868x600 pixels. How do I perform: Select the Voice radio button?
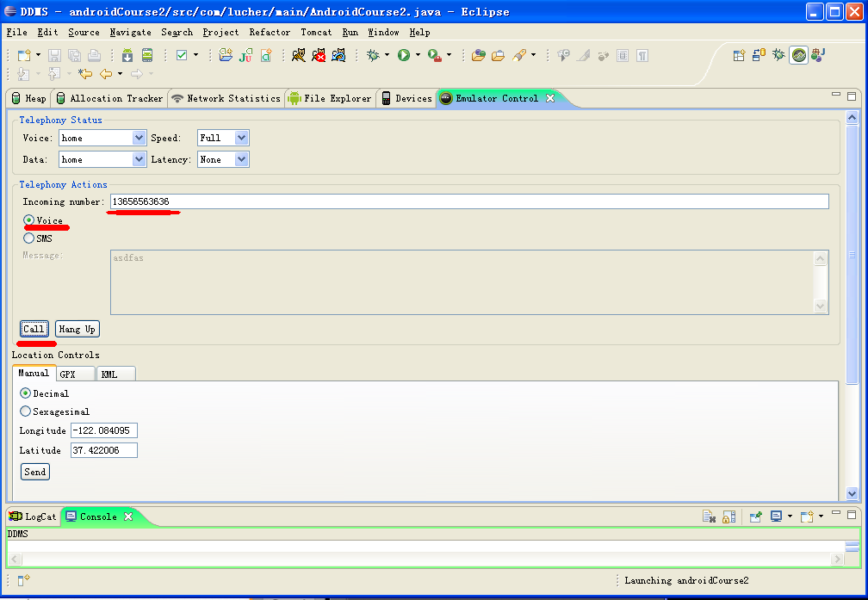pyautogui.click(x=28, y=220)
